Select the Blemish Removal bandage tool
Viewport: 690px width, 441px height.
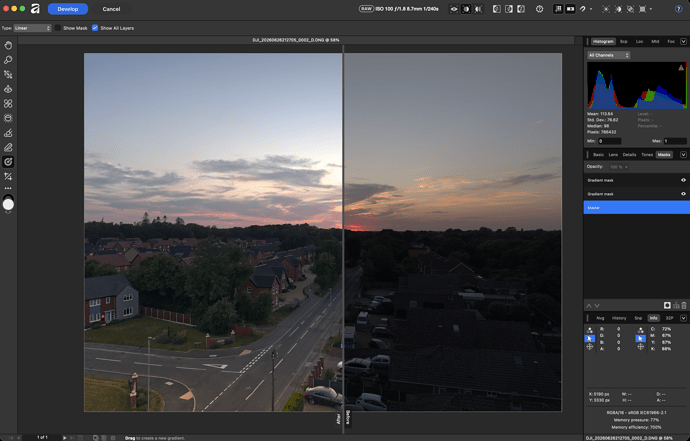(8, 103)
